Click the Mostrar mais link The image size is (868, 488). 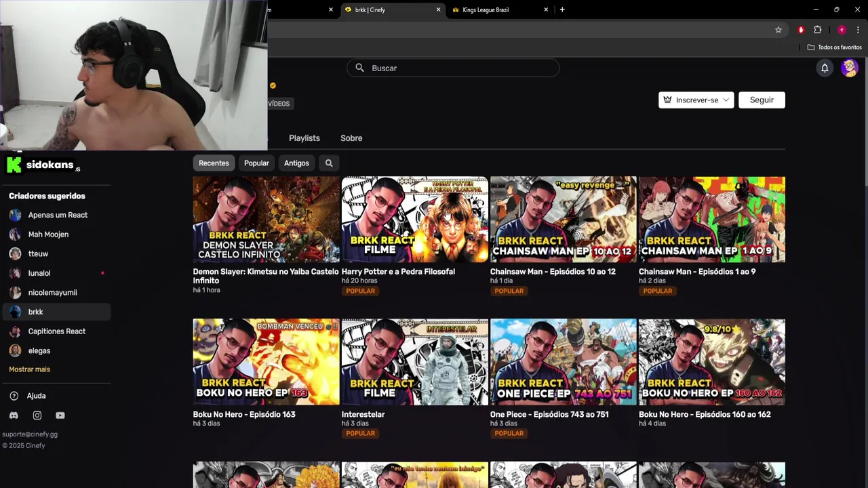tap(29, 369)
